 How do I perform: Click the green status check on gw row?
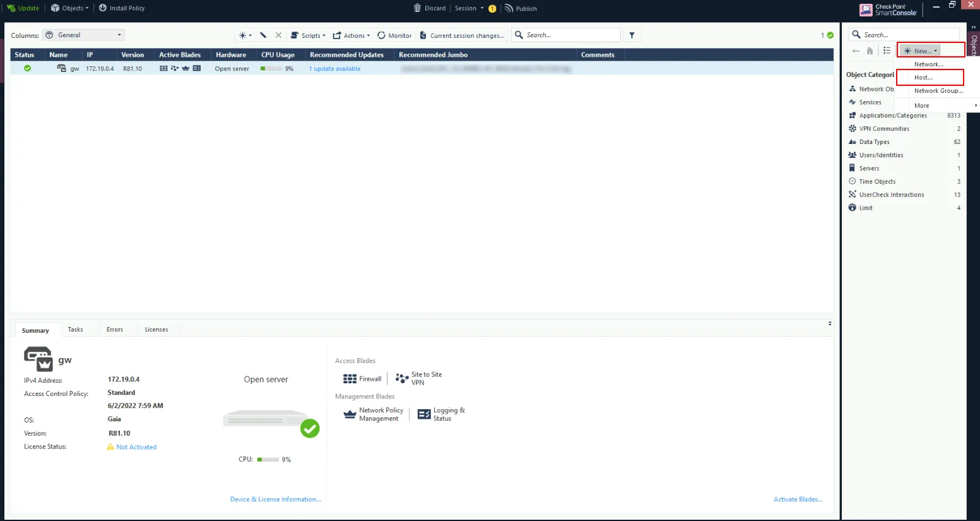[27, 68]
